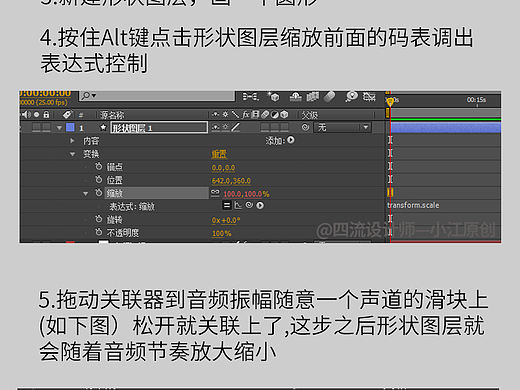This screenshot has width=520, height=390.
Task: Toggle shy switch on shape layer 1
Action: (215, 127)
